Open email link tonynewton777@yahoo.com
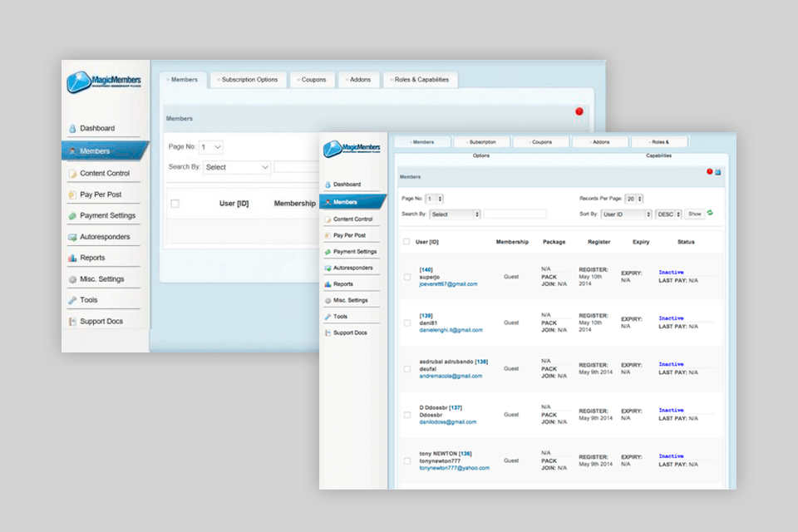Screen dimensions: 798x532 (x=455, y=468)
